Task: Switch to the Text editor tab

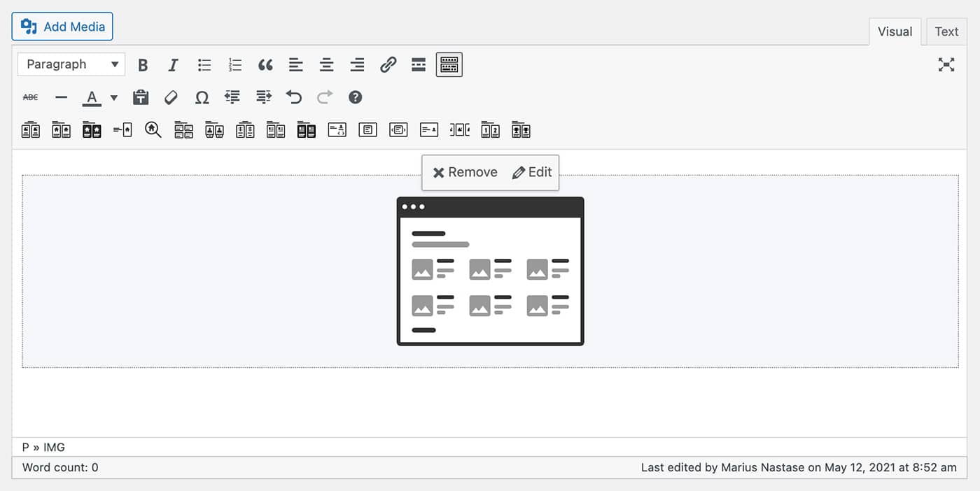Action: pyautogui.click(x=946, y=31)
